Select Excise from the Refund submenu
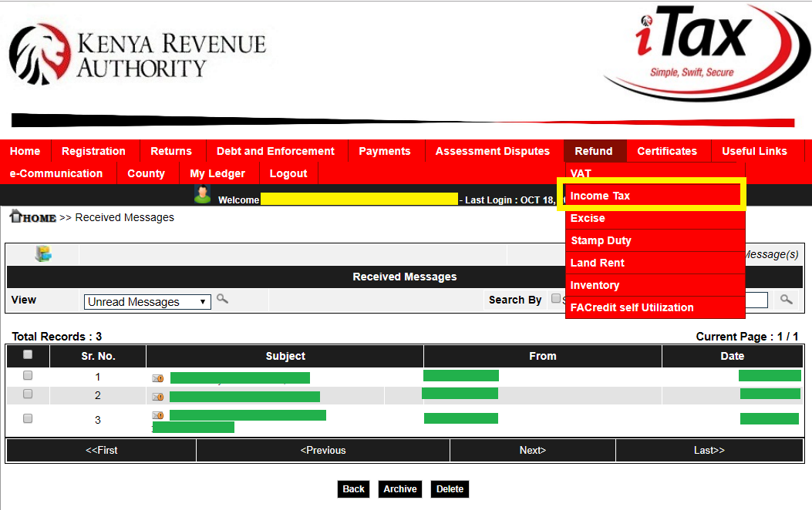Viewport: 812px width, 510px height. tap(655, 218)
